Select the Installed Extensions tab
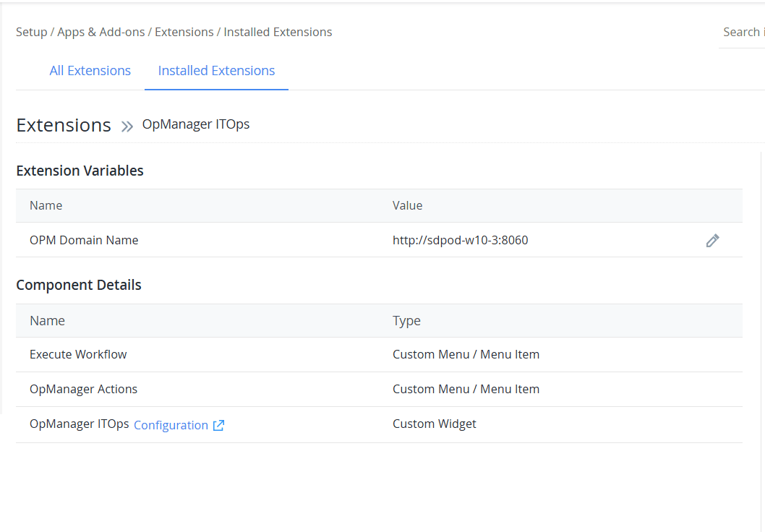 pos(217,71)
